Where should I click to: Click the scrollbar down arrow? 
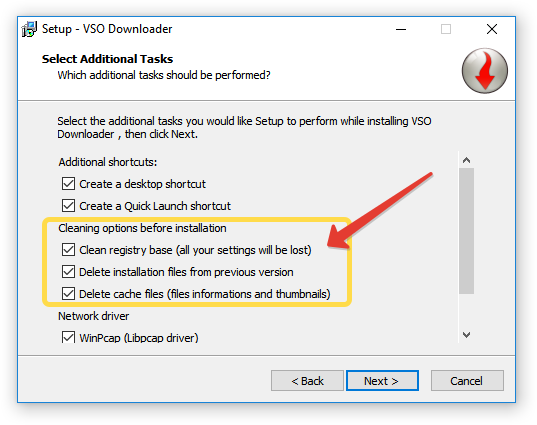[x=466, y=335]
